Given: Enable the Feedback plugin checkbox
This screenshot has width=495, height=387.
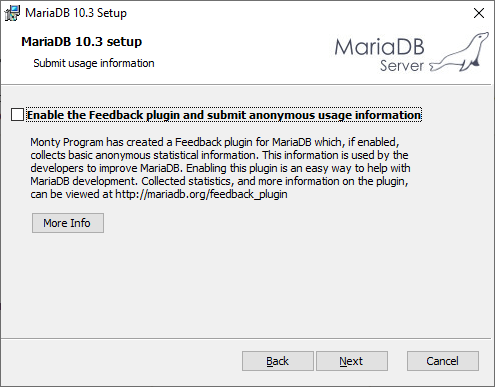Looking at the screenshot, I should (x=17, y=115).
